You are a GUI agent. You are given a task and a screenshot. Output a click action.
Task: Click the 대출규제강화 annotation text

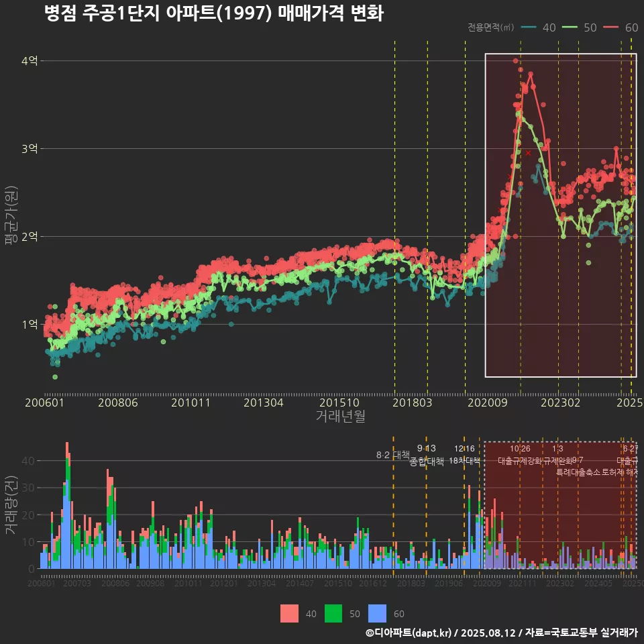coord(520,461)
